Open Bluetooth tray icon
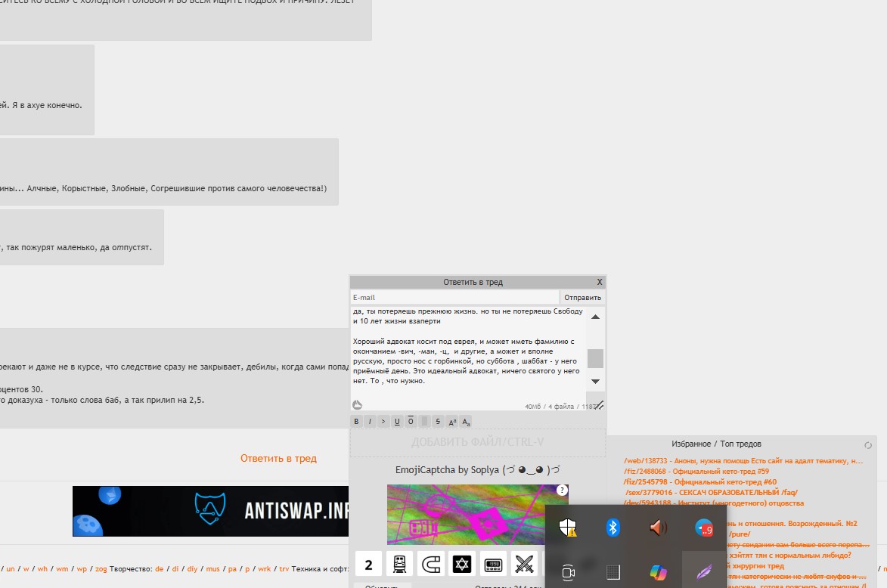Image resolution: width=887 pixels, height=588 pixels. [613, 528]
